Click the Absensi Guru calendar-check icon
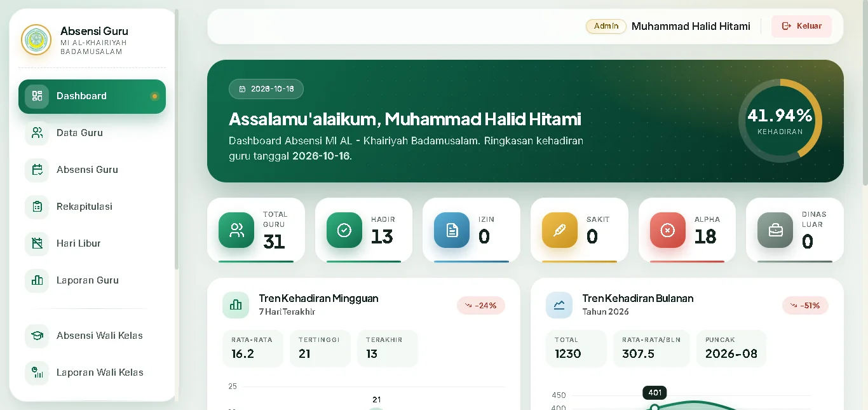Image resolution: width=868 pixels, height=410 pixels. pos(37,170)
